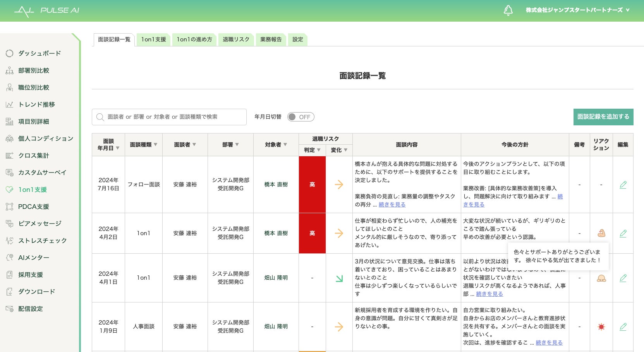Switch to the 退職リスク tab
Image resolution: width=644 pixels, height=352 pixels.
tap(236, 39)
